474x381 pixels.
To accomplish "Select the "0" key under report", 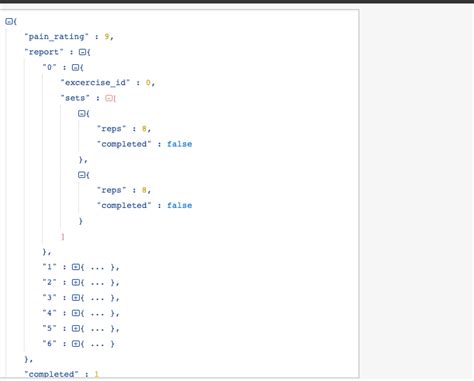I will tap(49, 67).
